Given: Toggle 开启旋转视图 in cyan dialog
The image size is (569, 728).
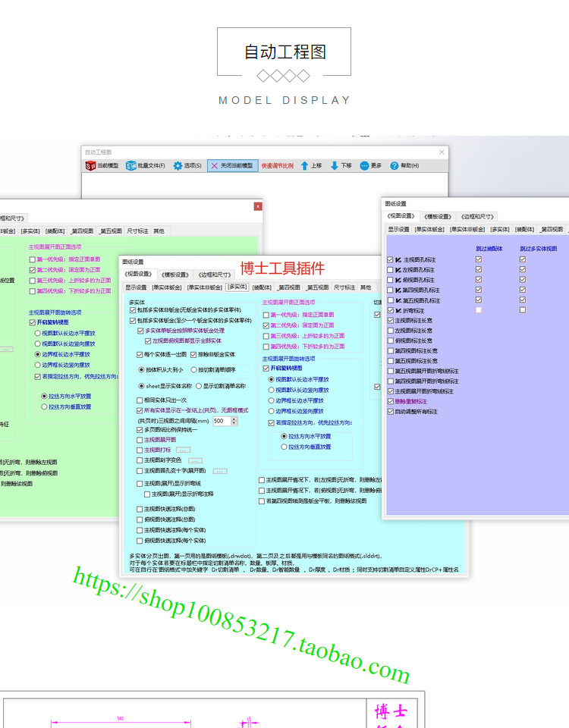Looking at the screenshot, I should coord(266,369).
